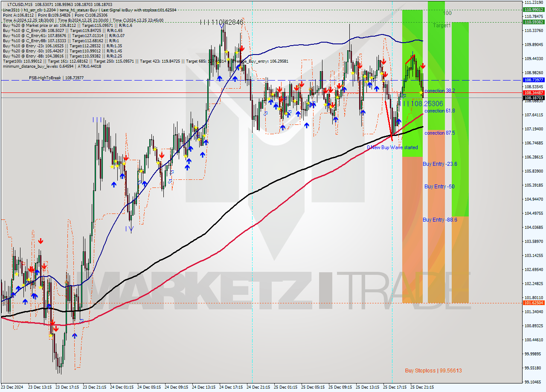
Task: Click red 108.34487 price tag on axis
Action: (x=534, y=92)
